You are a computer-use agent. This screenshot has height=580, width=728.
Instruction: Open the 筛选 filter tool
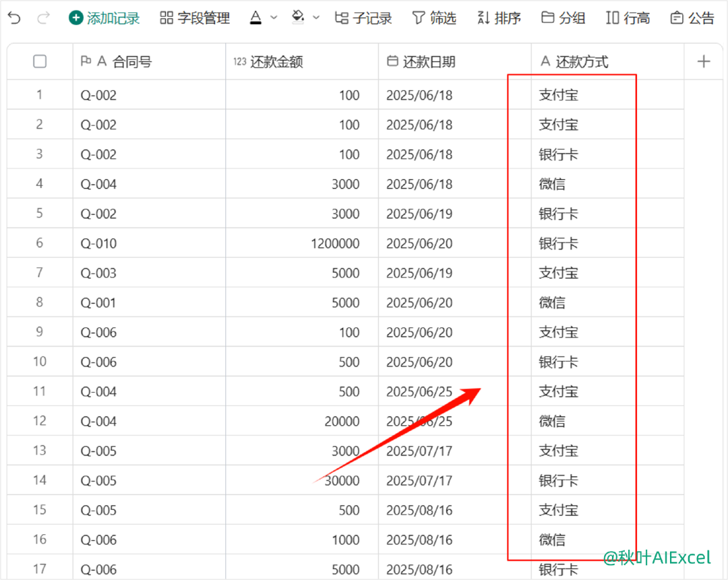pyautogui.click(x=435, y=18)
